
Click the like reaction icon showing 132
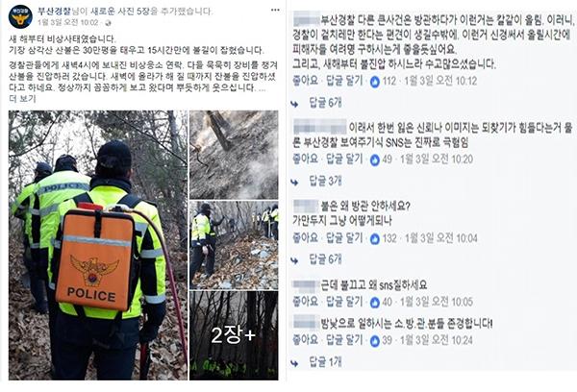(x=375, y=239)
